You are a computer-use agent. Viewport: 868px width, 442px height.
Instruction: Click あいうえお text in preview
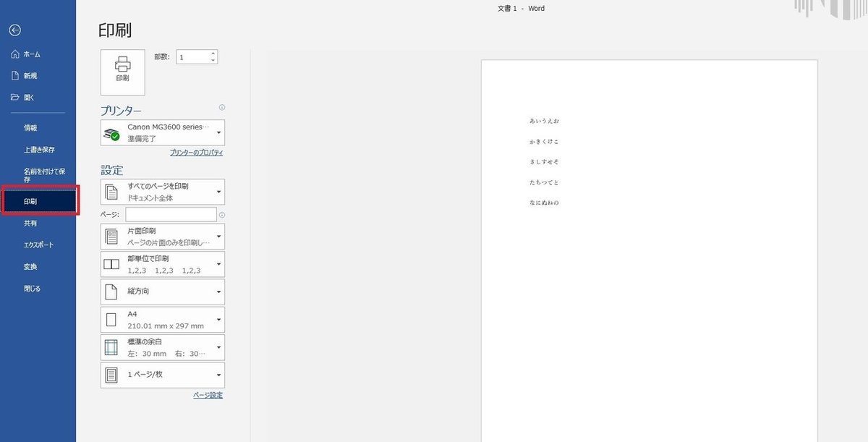pos(544,121)
